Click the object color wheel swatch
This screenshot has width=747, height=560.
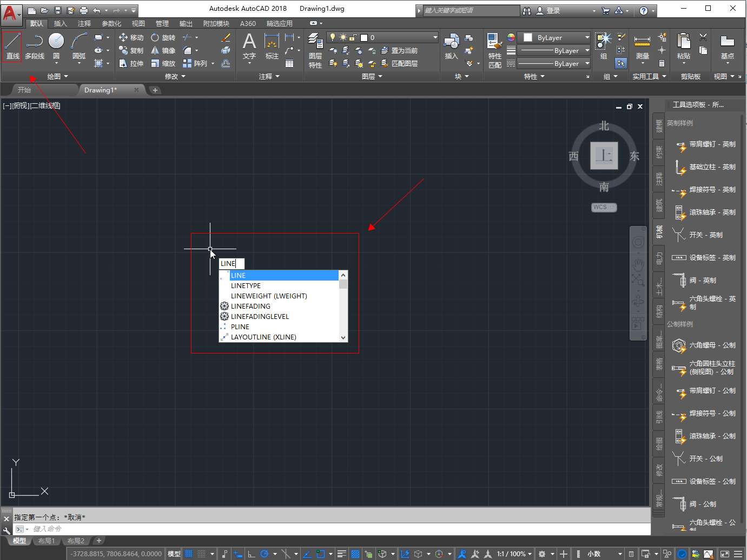pyautogui.click(x=511, y=37)
